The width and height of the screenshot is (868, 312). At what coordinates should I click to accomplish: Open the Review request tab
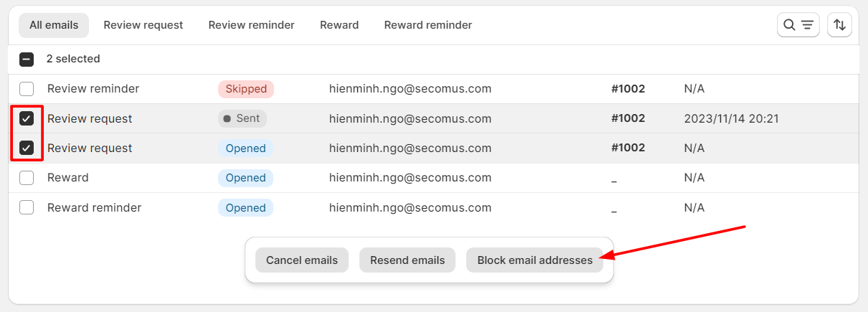pos(143,25)
